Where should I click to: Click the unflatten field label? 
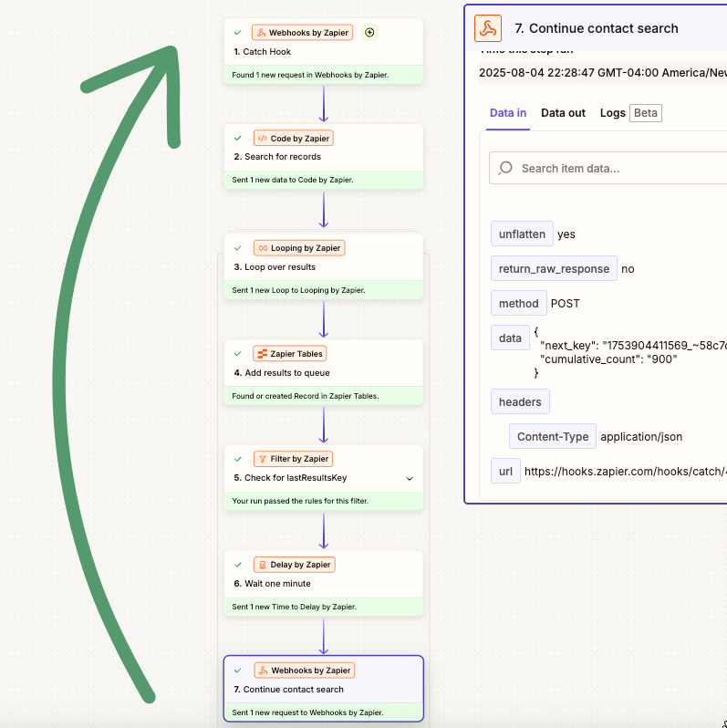coord(522,234)
